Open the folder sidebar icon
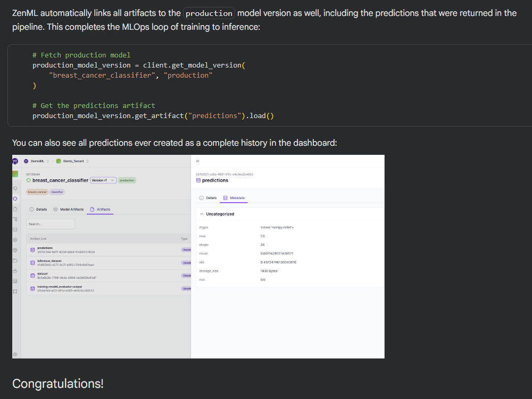Screen dimensions: 532x399 15,261
